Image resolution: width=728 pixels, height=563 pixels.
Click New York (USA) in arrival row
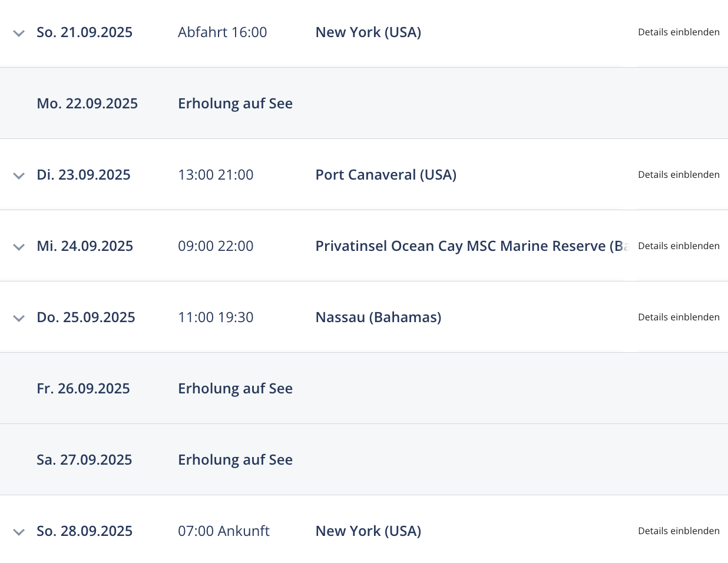(x=368, y=531)
